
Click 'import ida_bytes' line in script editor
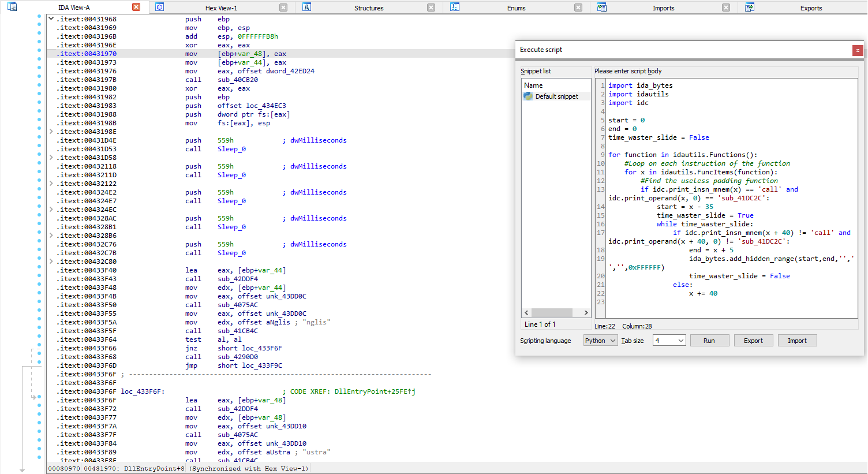pos(640,85)
